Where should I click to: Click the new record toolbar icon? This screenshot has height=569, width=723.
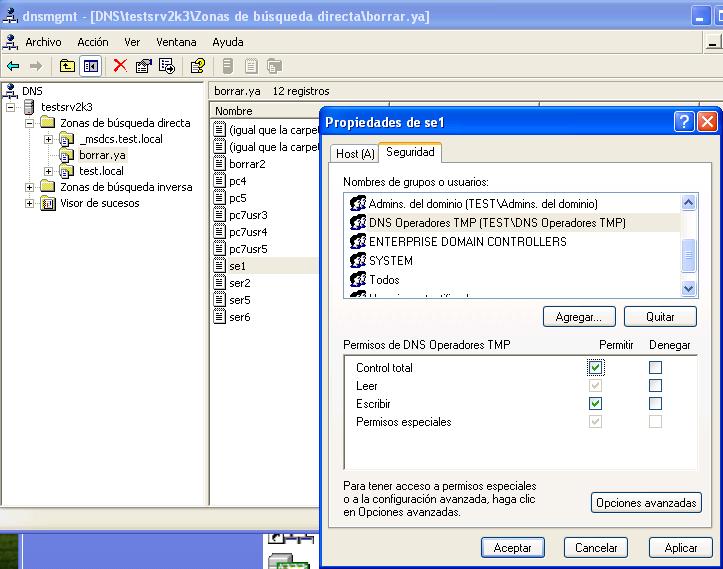(x=251, y=66)
